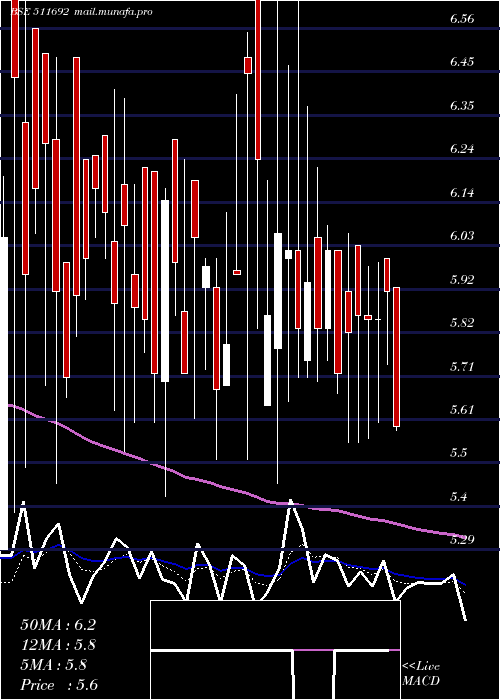Click the '<<Live MACD' label

pos(421,673)
